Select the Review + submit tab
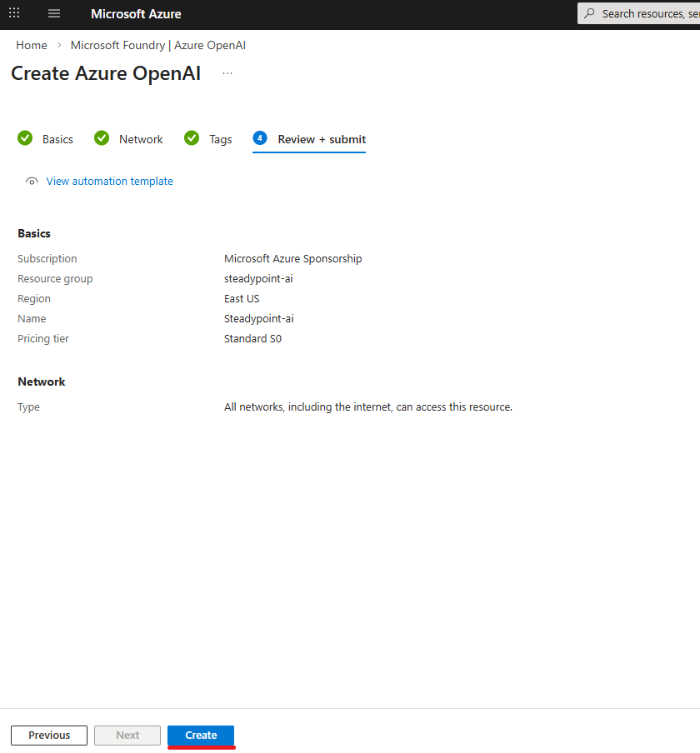Screen dimensions: 700x753 click(322, 139)
